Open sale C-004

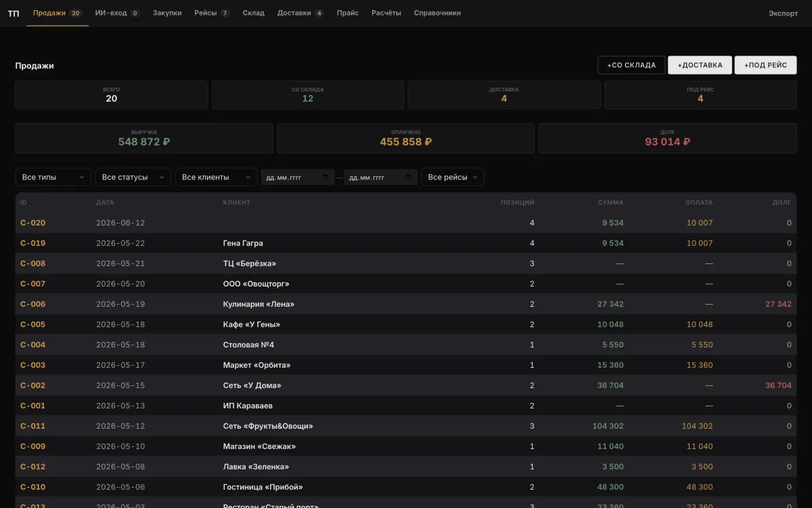pos(33,345)
